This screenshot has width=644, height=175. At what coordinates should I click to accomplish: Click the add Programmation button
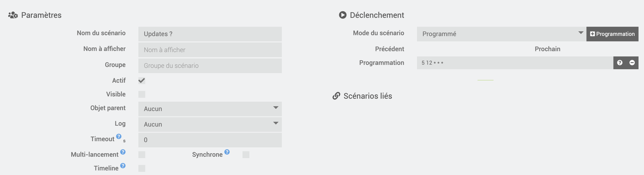[x=612, y=34]
